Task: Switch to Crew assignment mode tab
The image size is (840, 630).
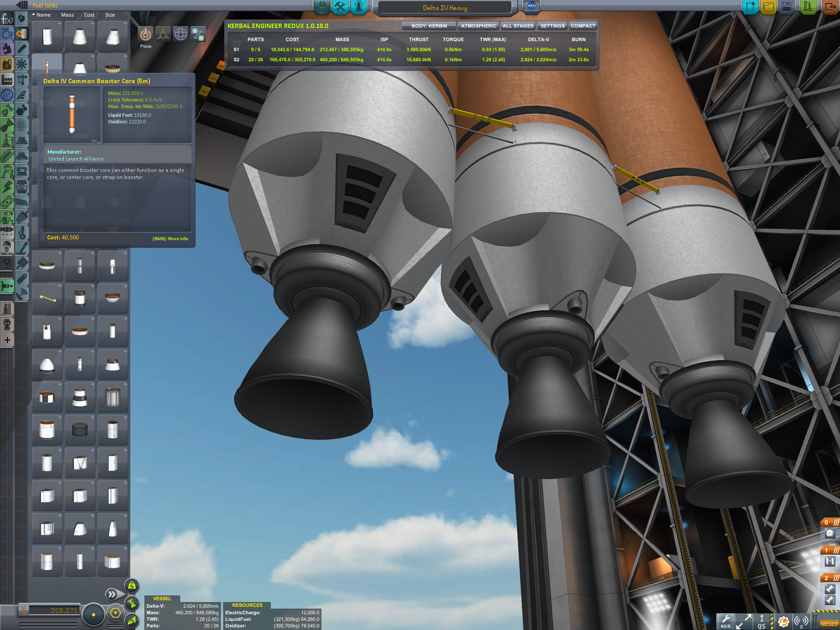Action: 358,7
